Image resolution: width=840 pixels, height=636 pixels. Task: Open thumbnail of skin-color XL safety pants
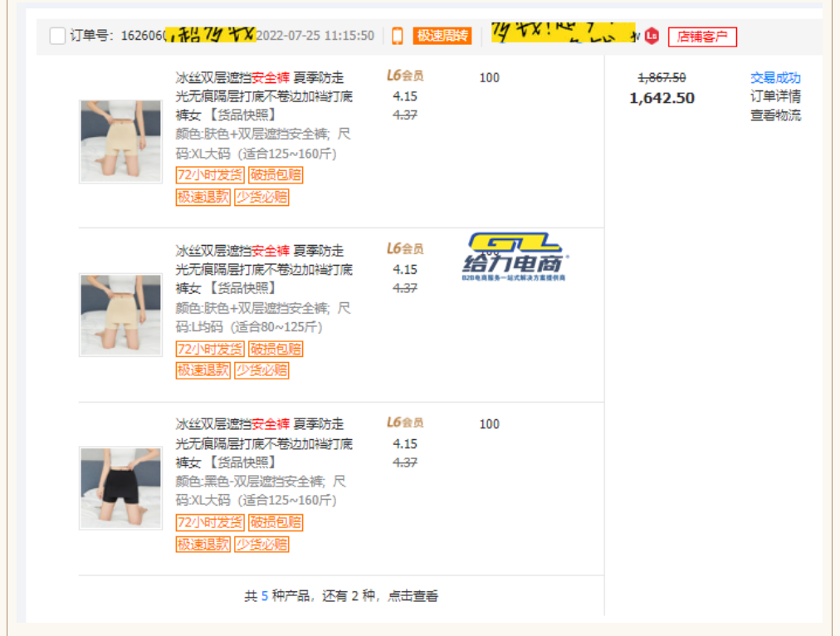click(x=120, y=141)
